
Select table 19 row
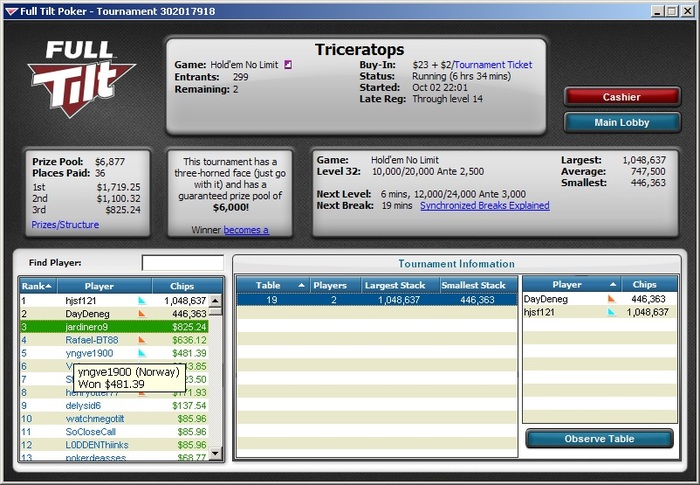[377, 300]
